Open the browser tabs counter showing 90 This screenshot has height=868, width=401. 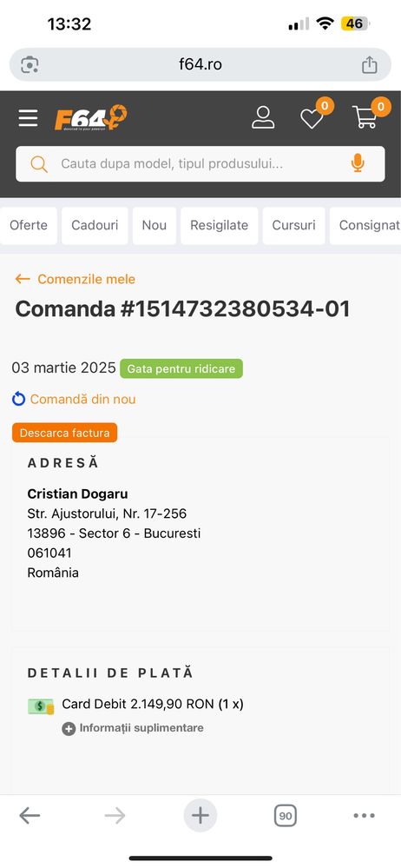(x=285, y=815)
